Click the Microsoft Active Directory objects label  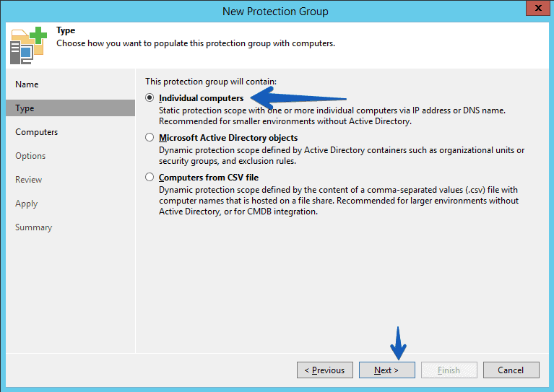(x=228, y=138)
